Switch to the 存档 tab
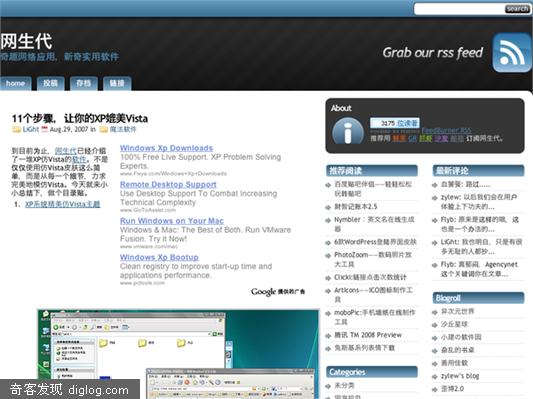The width and height of the screenshot is (533, 399). click(x=84, y=83)
